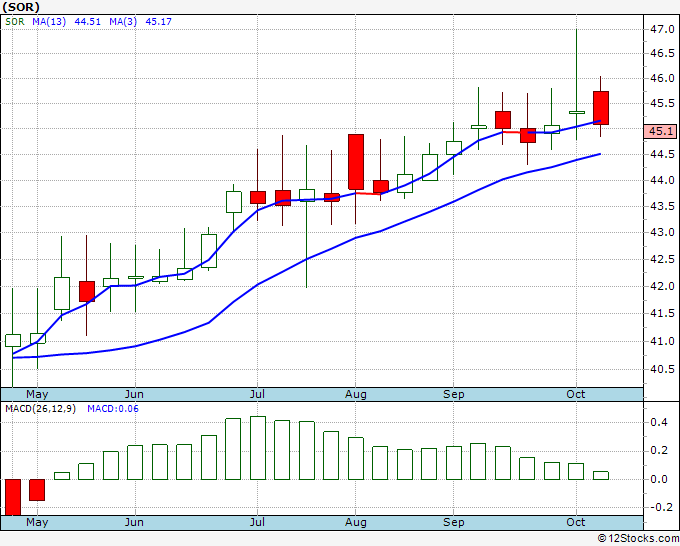Click the first red MACD histogram bar
The image size is (680, 546).
[13, 496]
